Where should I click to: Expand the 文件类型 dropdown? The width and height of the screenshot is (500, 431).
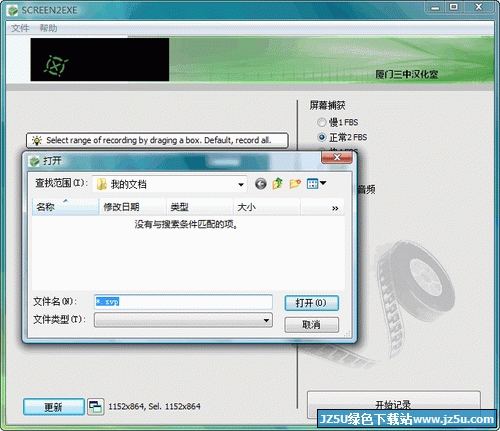point(266,320)
